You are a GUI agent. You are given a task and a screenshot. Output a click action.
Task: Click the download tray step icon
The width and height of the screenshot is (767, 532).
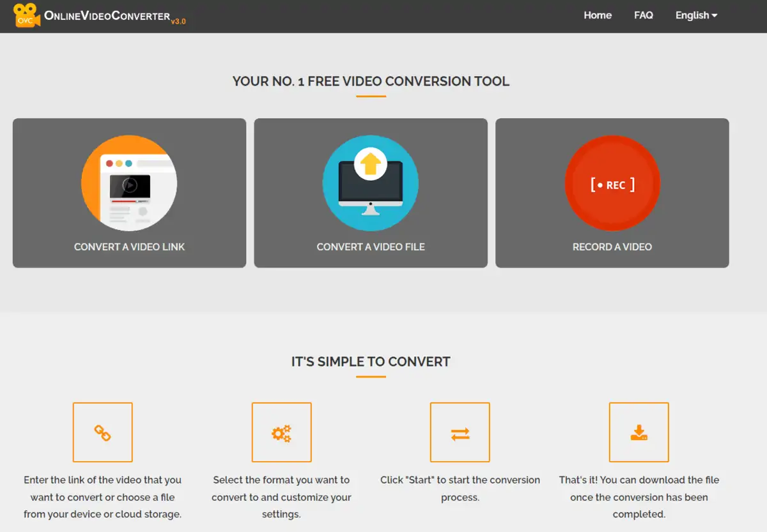[x=639, y=432]
